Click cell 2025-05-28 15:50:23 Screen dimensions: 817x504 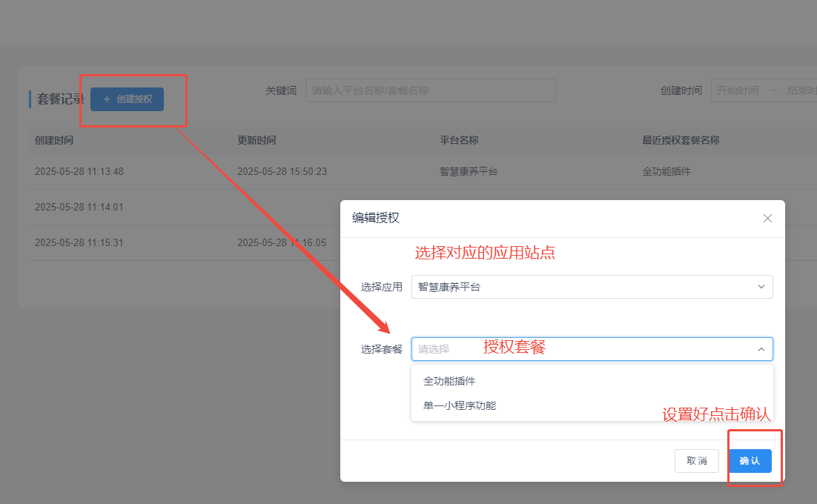pyautogui.click(x=282, y=171)
